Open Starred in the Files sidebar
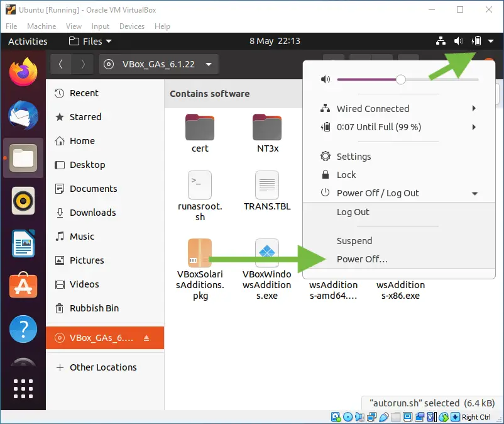The height and width of the screenshot is (424, 504). [105, 117]
